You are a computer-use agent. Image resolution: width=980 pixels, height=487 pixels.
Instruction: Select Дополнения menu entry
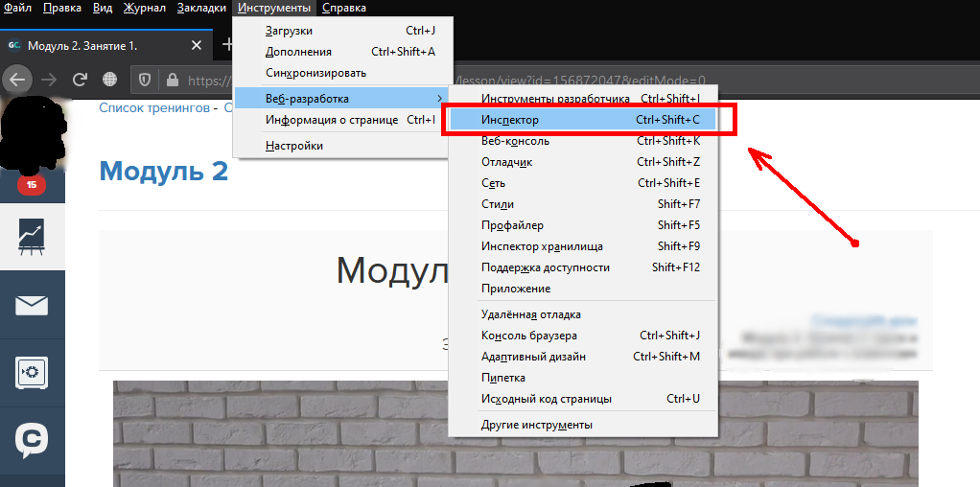click(342, 52)
